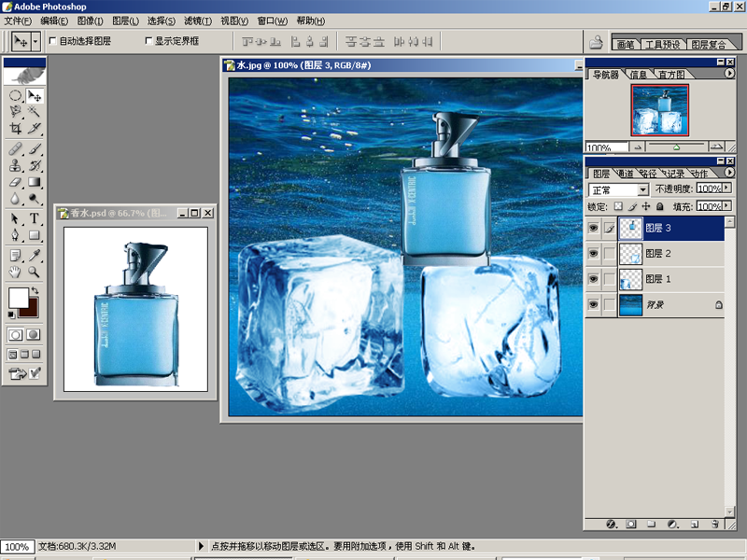Viewport: 747px width, 560px height.
Task: Click the foreground color swatch
Action: (18, 298)
